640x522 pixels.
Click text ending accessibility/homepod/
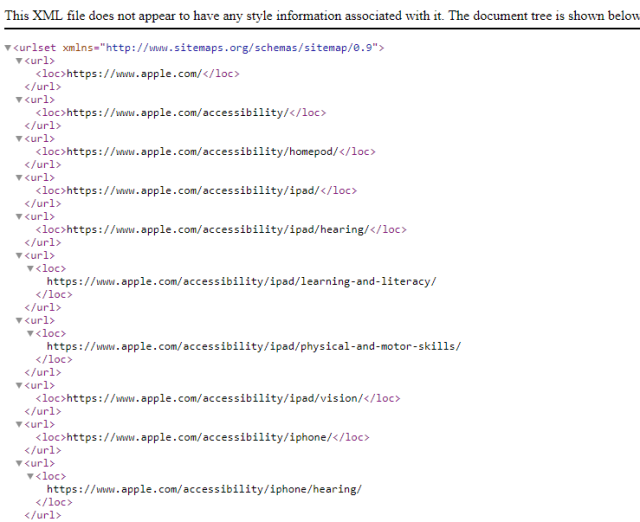(x=202, y=152)
